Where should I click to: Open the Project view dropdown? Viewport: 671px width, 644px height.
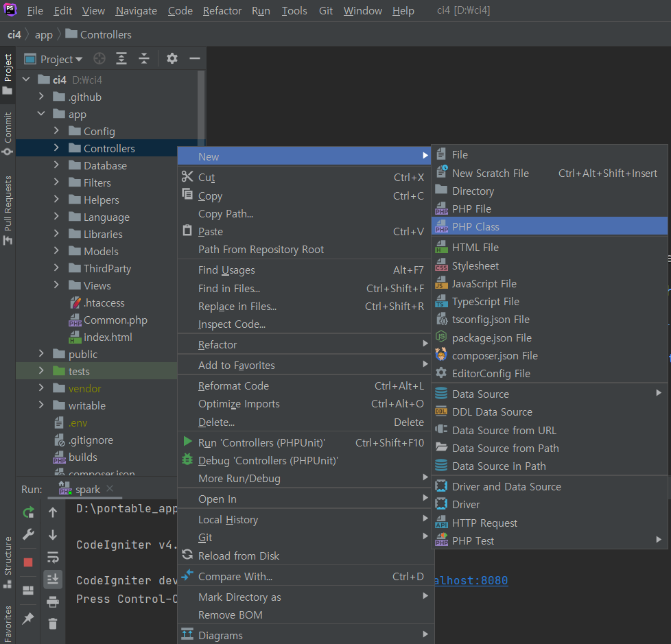tap(61, 59)
